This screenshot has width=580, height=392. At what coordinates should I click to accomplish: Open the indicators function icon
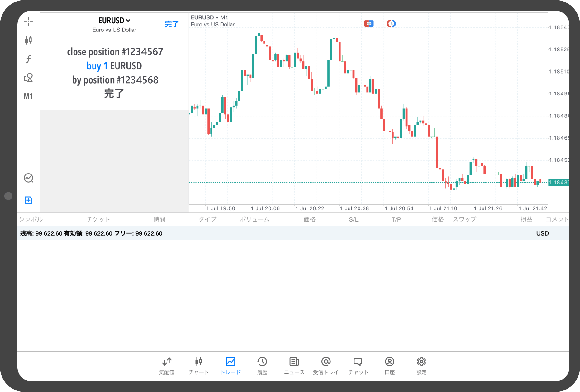(28, 59)
